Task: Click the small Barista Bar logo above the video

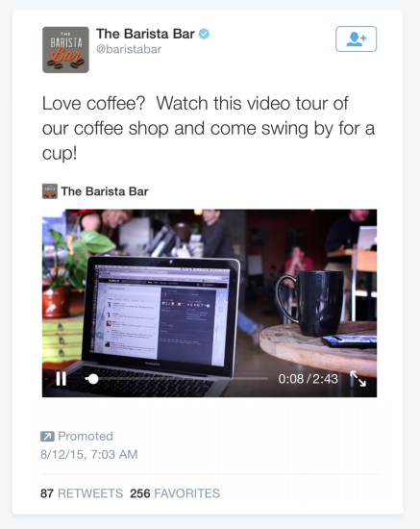Action: (x=50, y=191)
